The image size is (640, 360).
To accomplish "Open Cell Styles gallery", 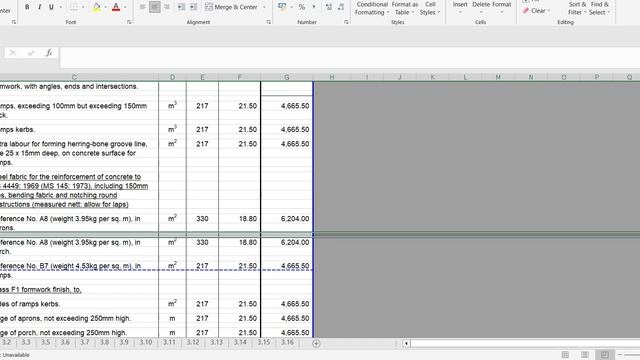I will tap(430, 8).
